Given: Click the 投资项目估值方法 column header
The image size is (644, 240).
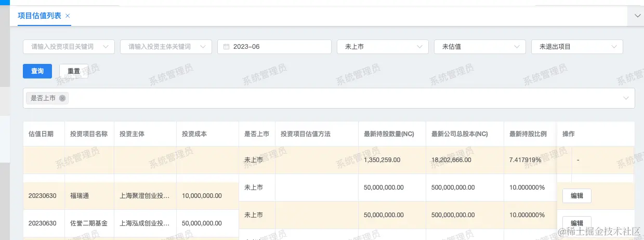Looking at the screenshot, I should point(317,134).
